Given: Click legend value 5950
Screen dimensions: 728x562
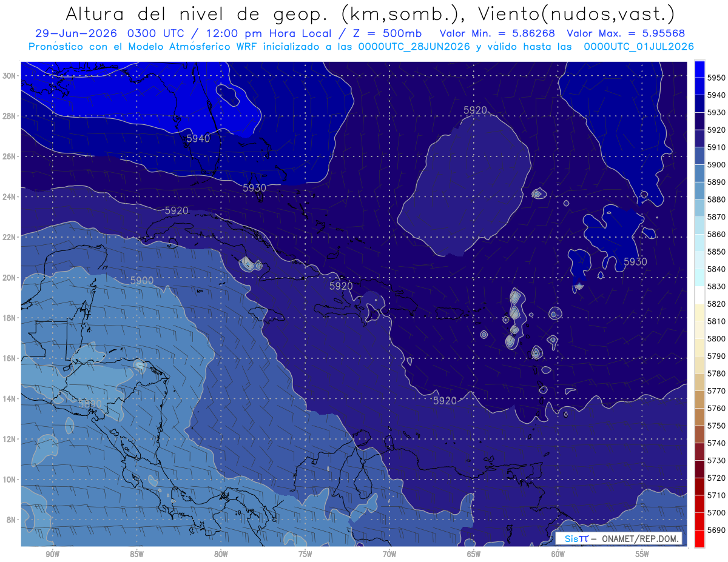Looking at the screenshot, I should 716,78.
